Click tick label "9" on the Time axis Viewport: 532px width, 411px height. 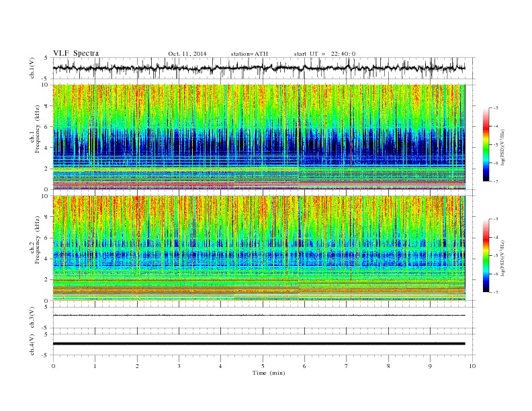click(x=430, y=366)
